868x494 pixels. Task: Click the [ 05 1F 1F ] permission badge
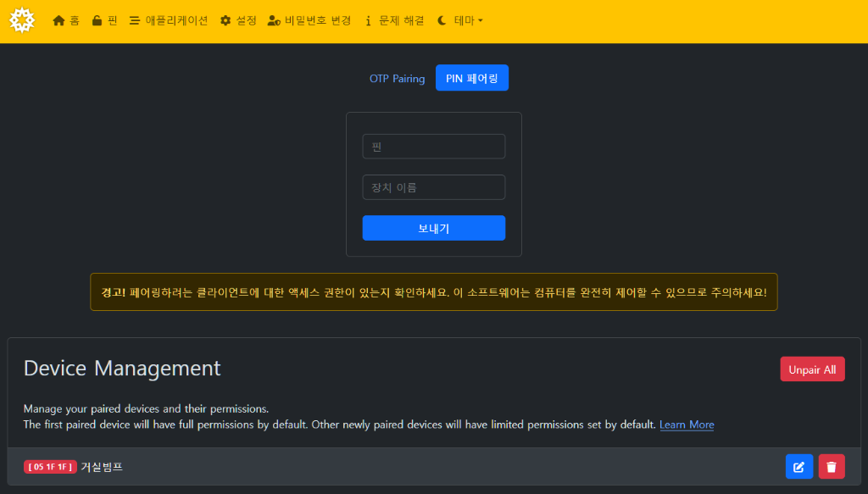click(x=50, y=467)
